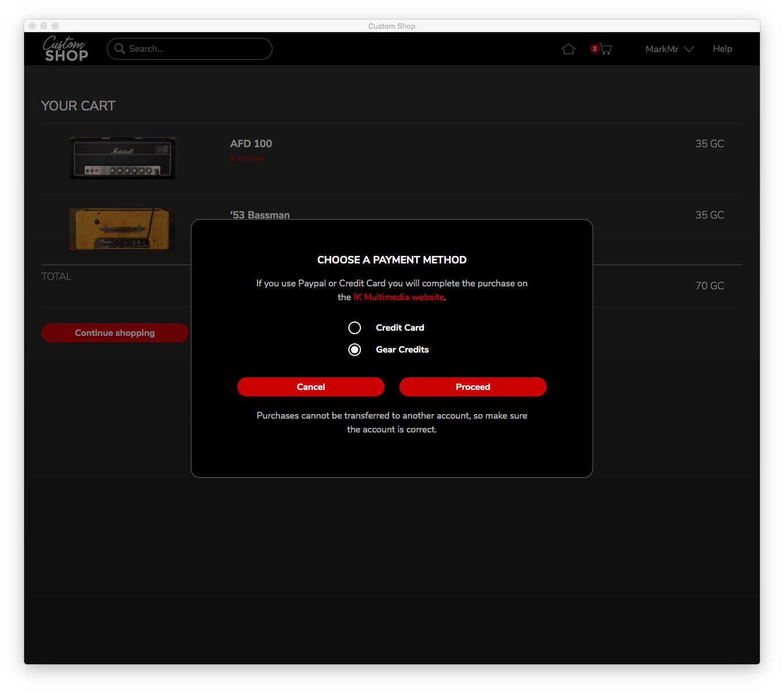Open the Help menu
The width and height of the screenshot is (784, 693).
pyautogui.click(x=722, y=49)
